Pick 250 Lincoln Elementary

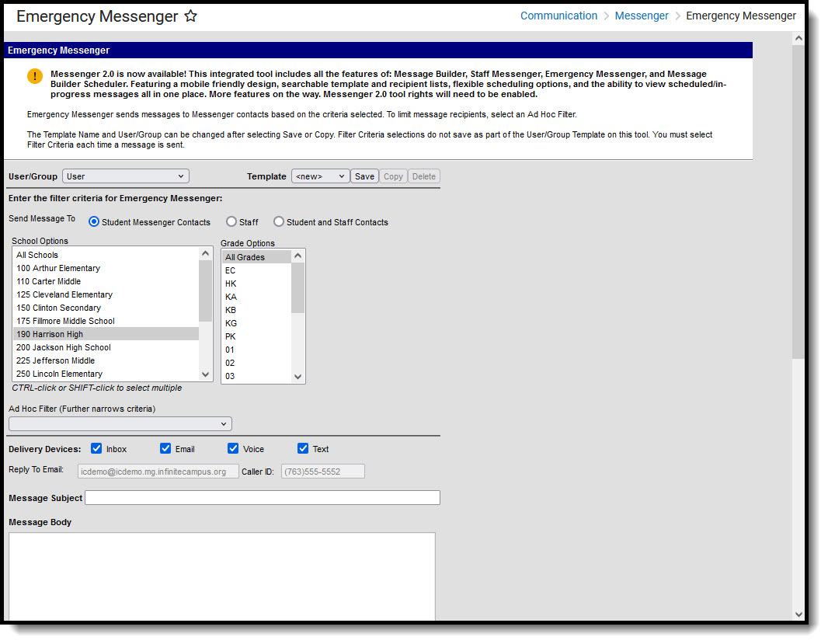coord(106,374)
